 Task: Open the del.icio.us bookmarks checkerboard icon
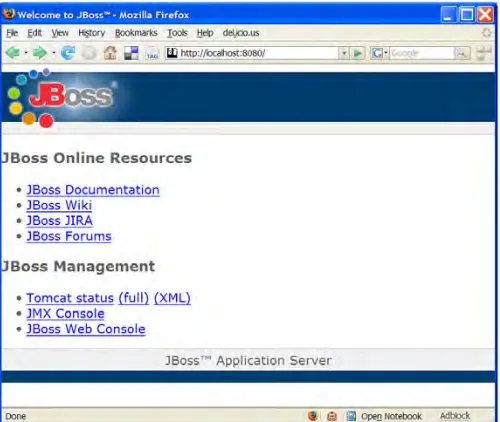131,53
